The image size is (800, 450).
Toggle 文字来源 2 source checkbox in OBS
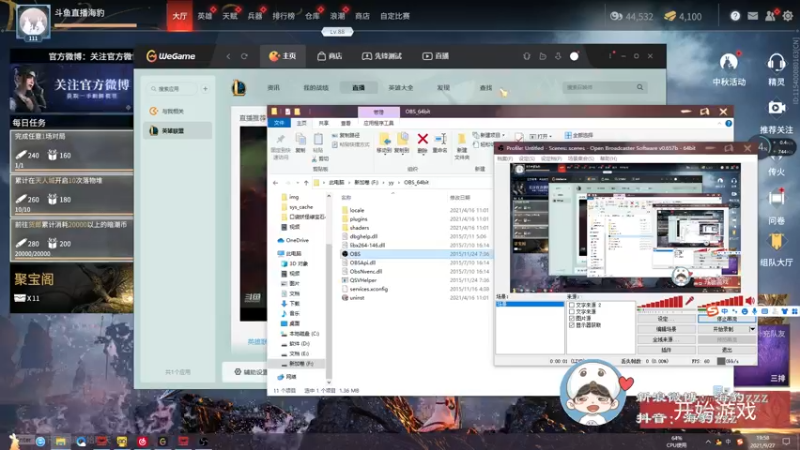coord(571,305)
